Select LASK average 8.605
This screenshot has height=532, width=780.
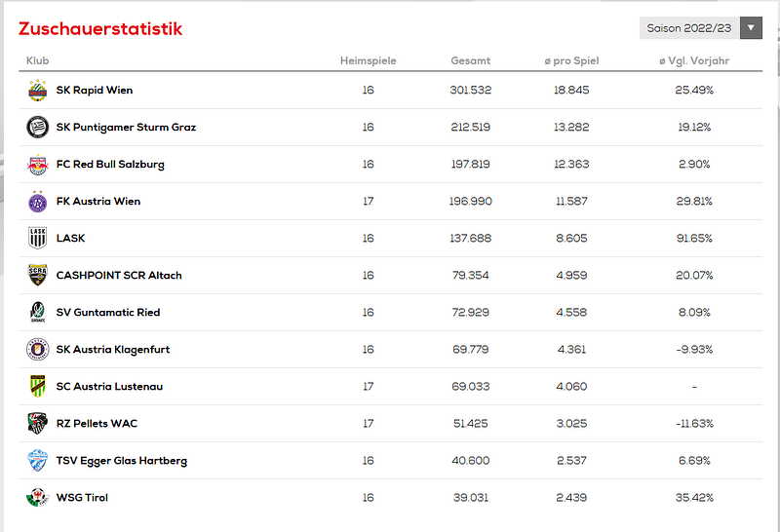[x=571, y=238]
